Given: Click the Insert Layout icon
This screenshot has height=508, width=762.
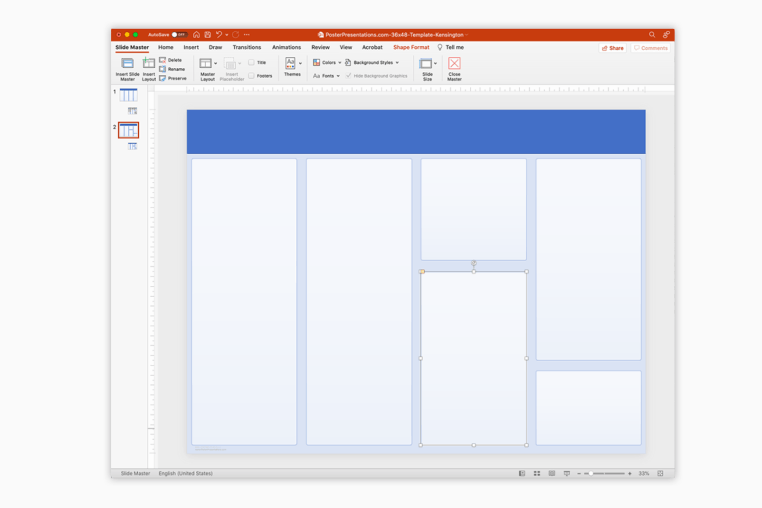Looking at the screenshot, I should click(149, 63).
